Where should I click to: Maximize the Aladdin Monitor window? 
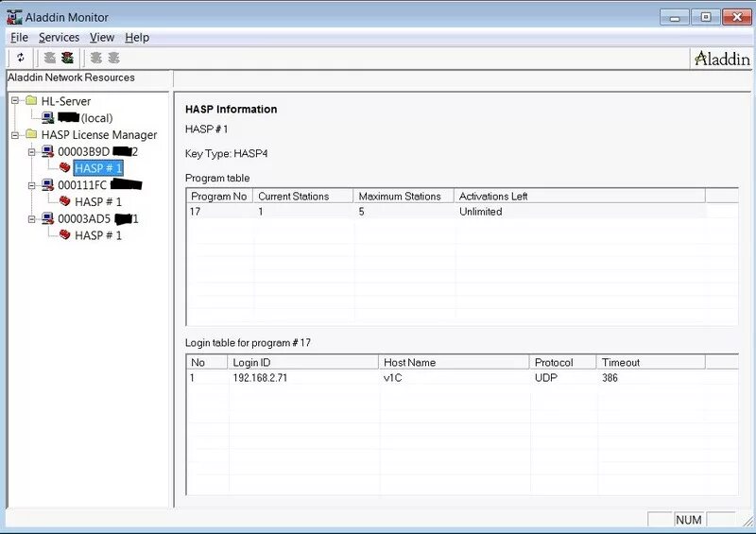pos(705,17)
